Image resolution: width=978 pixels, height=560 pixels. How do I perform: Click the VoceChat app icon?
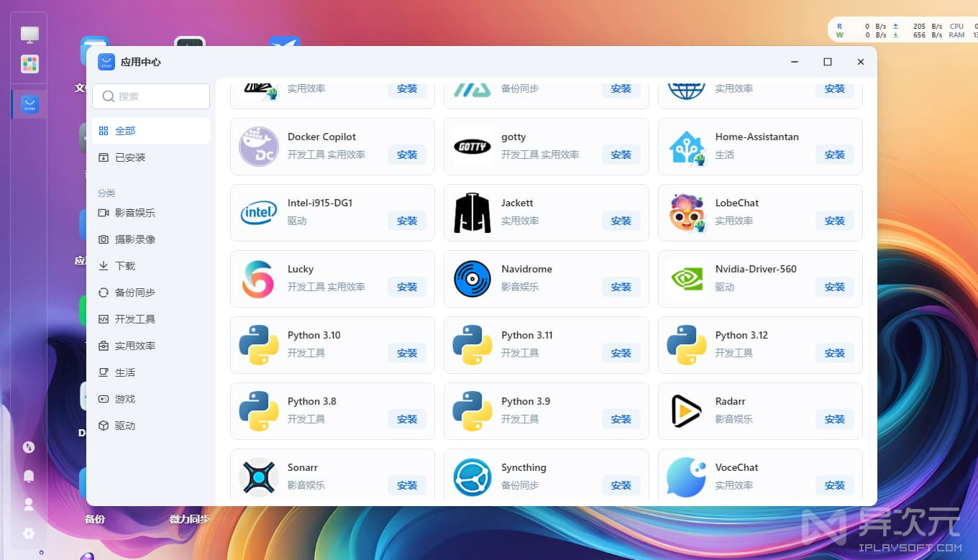point(686,477)
